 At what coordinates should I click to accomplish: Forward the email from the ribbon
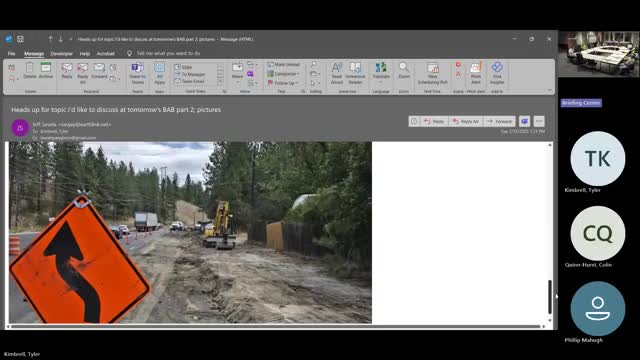pyautogui.click(x=99, y=71)
